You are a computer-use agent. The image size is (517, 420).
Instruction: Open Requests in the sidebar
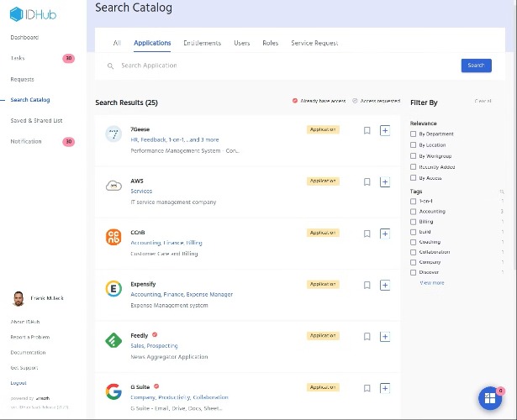pyautogui.click(x=22, y=80)
